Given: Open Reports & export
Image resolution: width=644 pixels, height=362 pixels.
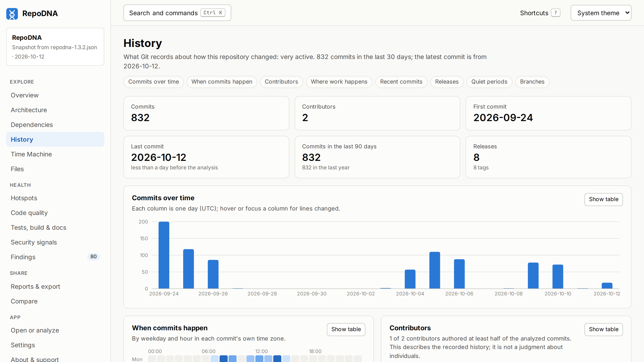Looking at the screenshot, I should pos(55,286).
